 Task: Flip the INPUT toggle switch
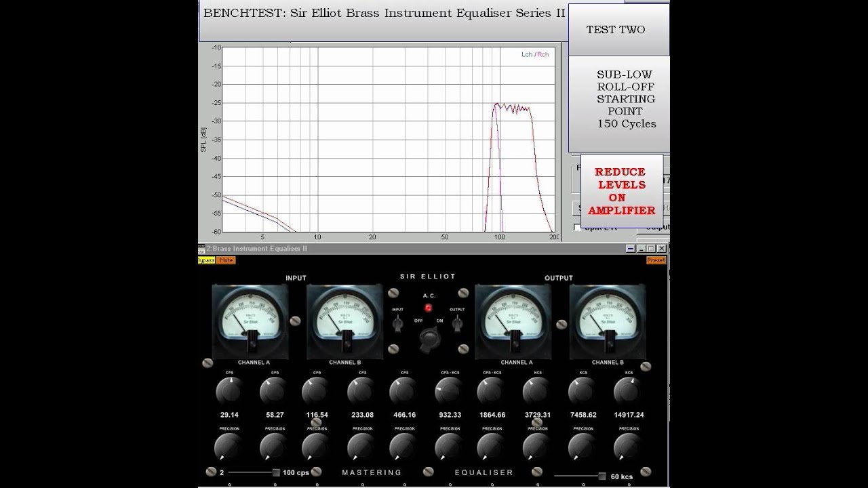pyautogui.click(x=397, y=323)
